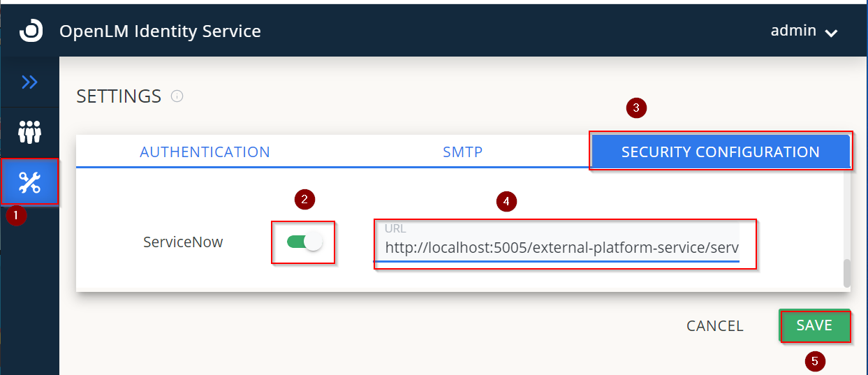Click the OpenLM Identity Service title
The height and width of the screenshot is (375, 868).
[x=160, y=31]
